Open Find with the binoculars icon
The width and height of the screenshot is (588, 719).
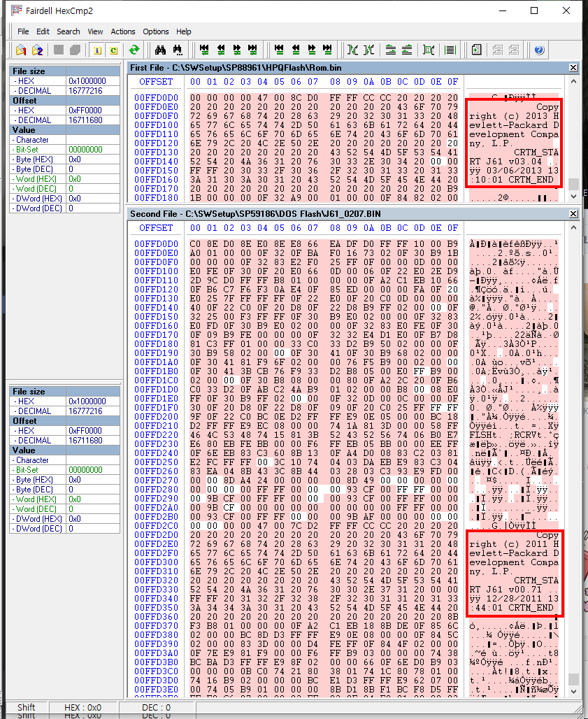tap(160, 50)
